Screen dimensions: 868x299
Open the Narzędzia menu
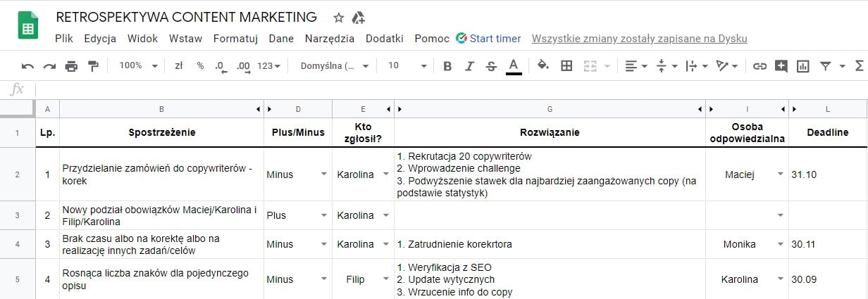(x=329, y=39)
